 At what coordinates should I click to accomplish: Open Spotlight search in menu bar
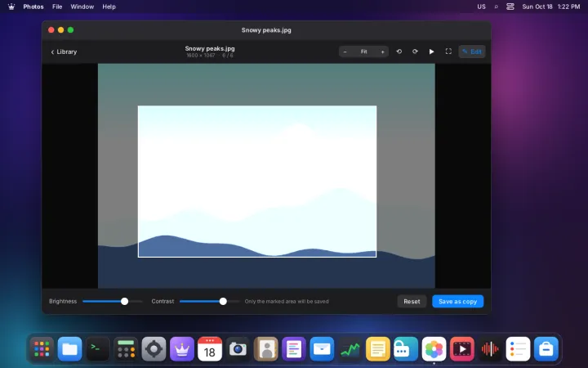(x=497, y=7)
